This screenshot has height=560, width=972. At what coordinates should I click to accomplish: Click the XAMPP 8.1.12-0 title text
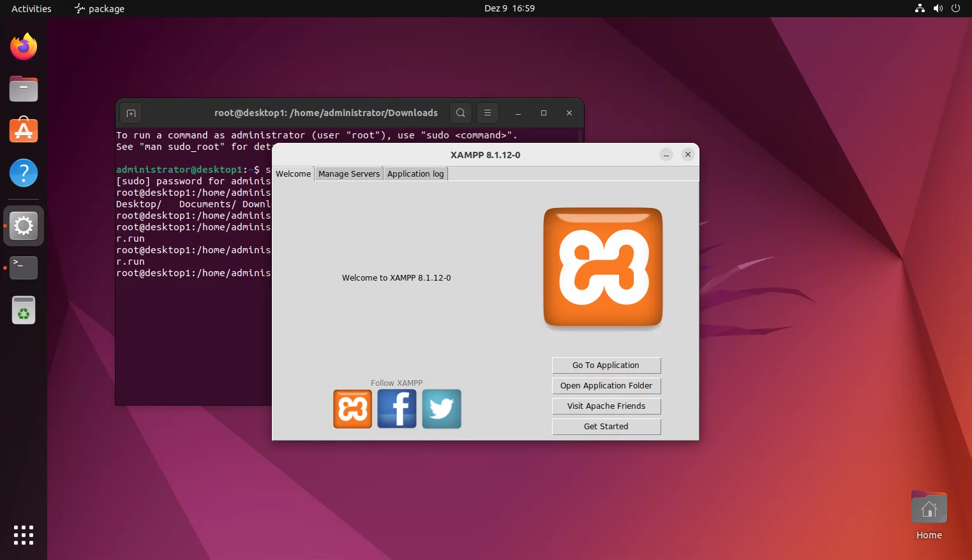tap(486, 155)
